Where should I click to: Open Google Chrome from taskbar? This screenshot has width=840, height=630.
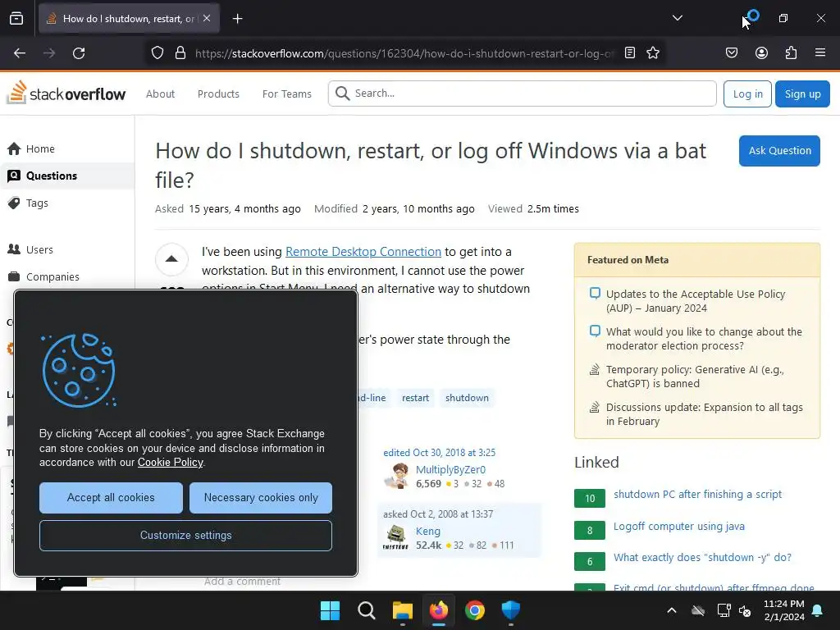[x=475, y=610]
